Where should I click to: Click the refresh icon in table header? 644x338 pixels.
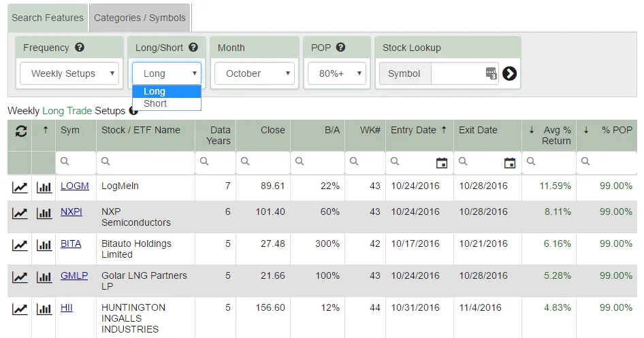pos(21,131)
